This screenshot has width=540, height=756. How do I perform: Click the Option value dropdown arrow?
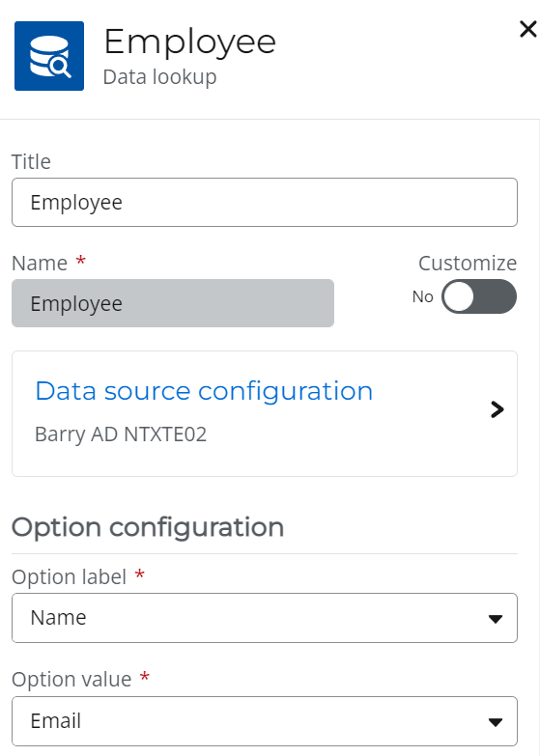[x=496, y=722]
